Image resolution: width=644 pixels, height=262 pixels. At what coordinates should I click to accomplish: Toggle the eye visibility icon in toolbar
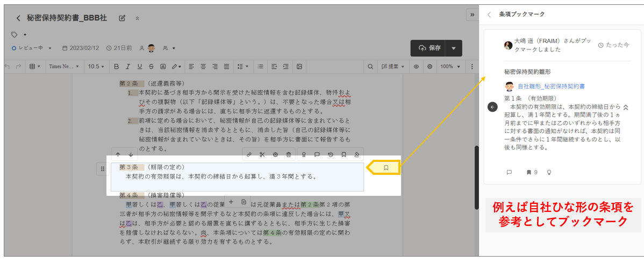416,67
